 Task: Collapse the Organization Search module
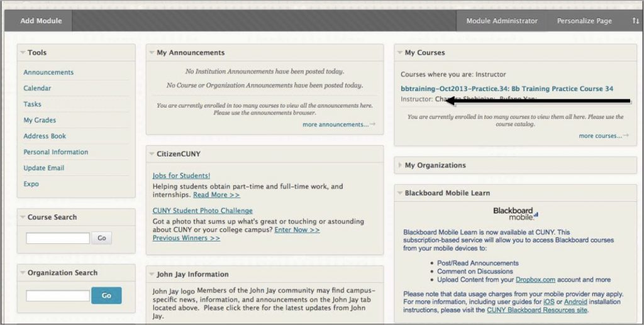(x=23, y=273)
